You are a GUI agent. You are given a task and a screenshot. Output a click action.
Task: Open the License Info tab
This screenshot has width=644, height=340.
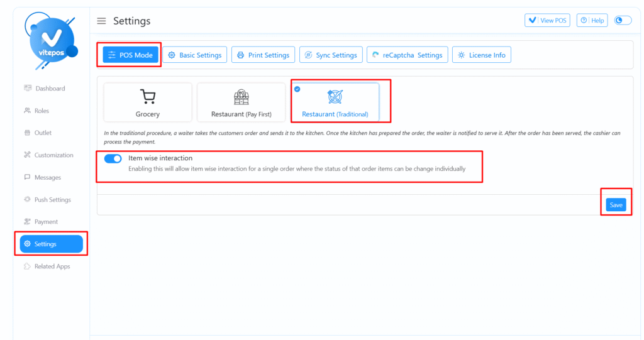[481, 55]
